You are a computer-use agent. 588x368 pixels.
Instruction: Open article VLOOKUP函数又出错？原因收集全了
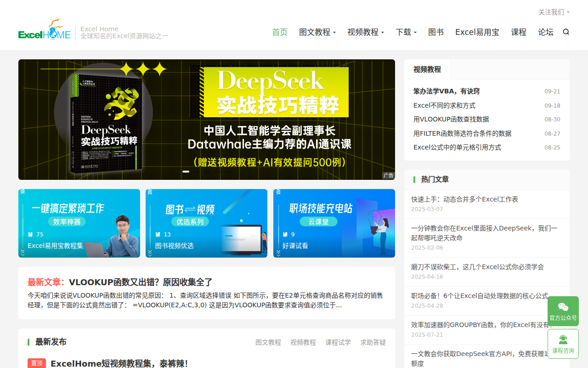point(141,282)
